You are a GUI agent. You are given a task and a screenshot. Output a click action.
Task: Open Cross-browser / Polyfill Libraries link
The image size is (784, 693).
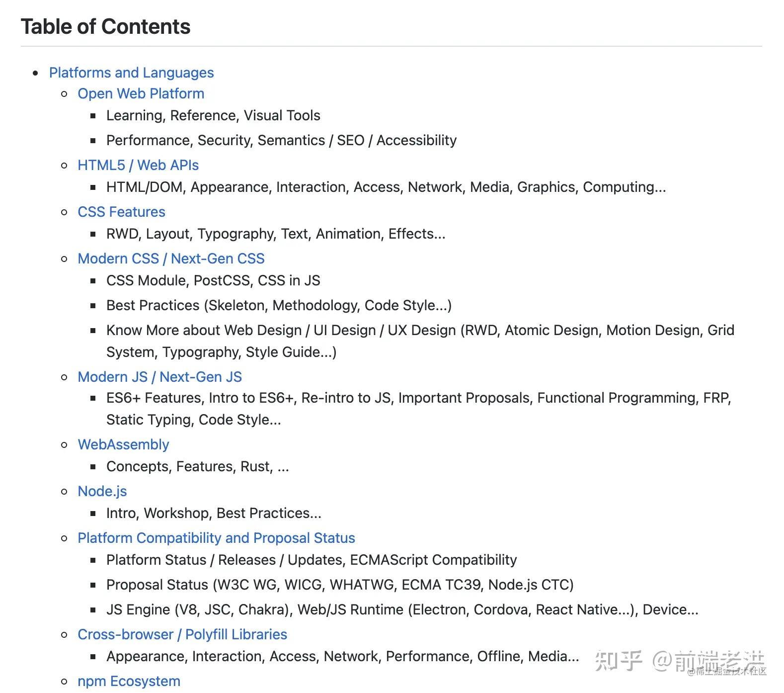point(182,634)
